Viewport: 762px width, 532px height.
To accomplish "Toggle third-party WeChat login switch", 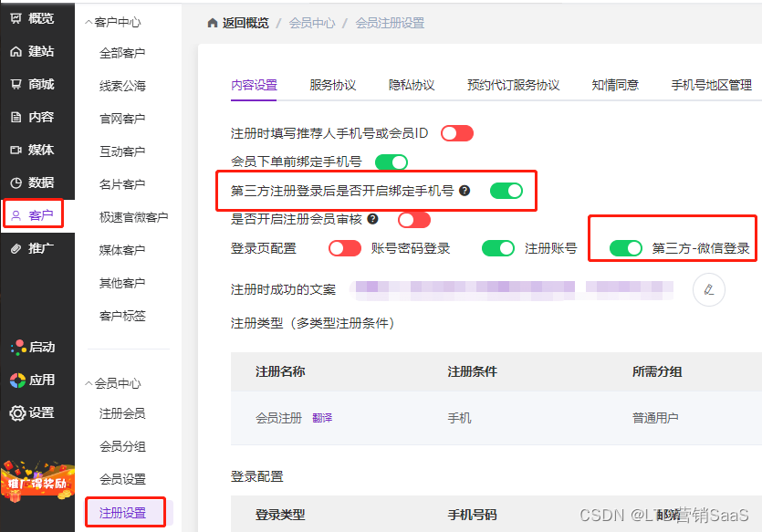I will click(x=624, y=247).
